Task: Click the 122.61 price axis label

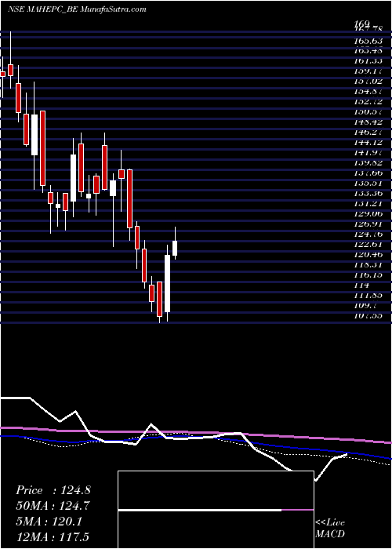Action: click(368, 244)
